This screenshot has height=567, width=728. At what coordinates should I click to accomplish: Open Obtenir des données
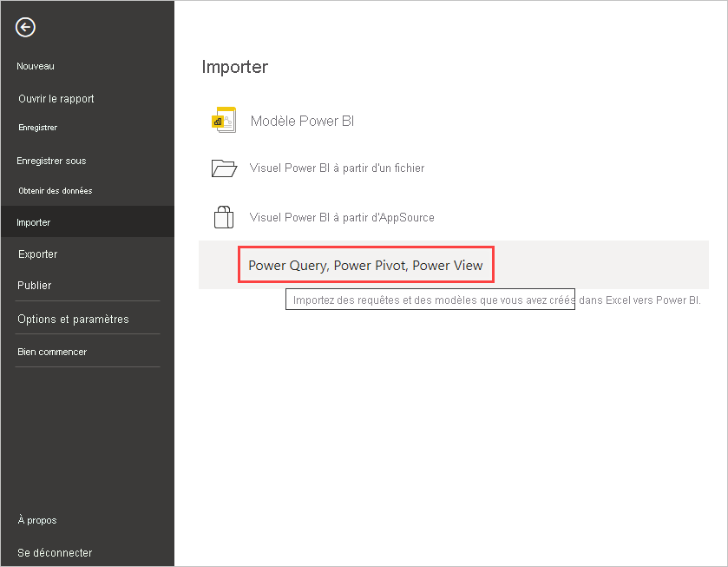(x=55, y=190)
